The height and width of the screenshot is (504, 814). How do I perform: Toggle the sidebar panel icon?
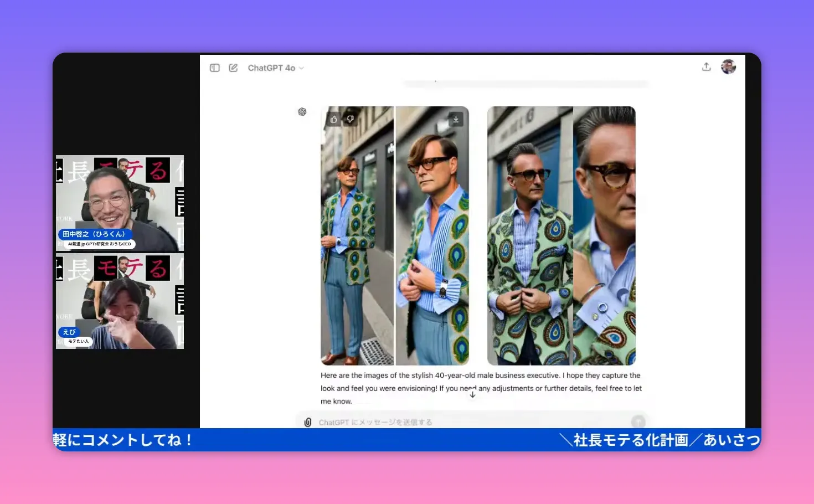tap(214, 67)
